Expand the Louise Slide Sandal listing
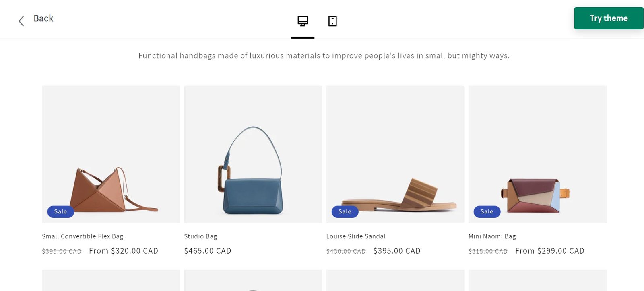The width and height of the screenshot is (644, 291). 395,154
